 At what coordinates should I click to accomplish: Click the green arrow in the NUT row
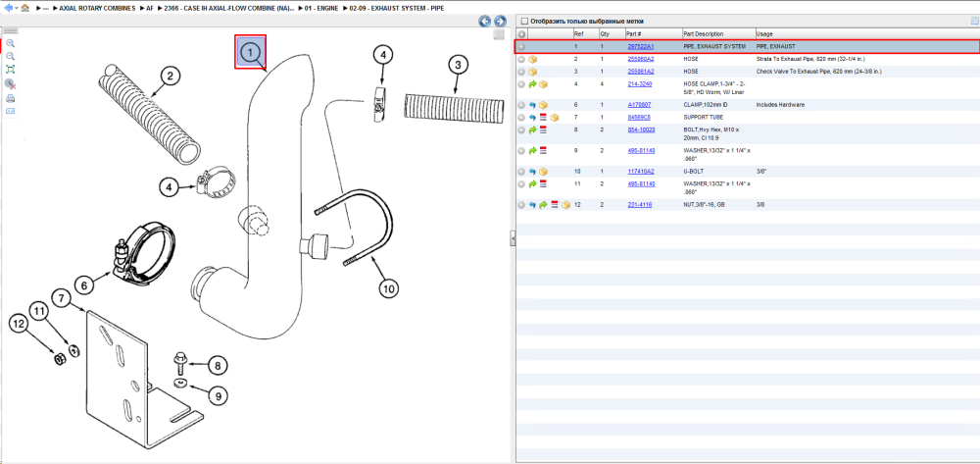pyautogui.click(x=543, y=204)
